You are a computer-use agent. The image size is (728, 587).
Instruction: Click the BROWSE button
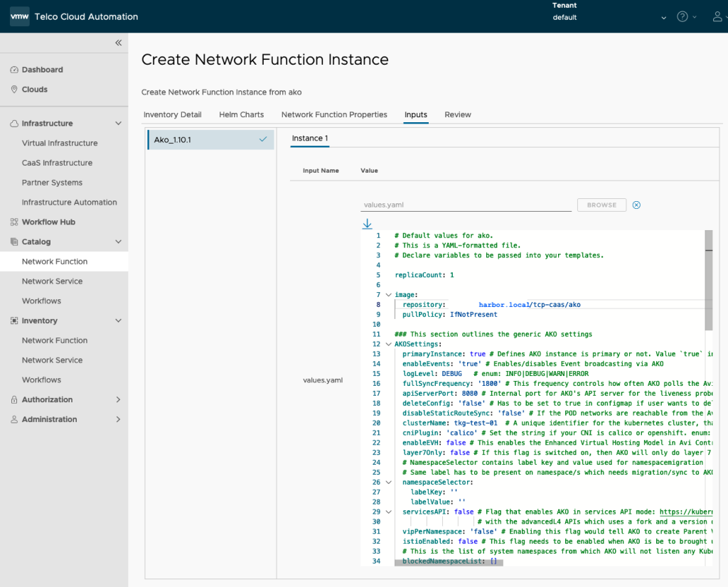click(601, 205)
